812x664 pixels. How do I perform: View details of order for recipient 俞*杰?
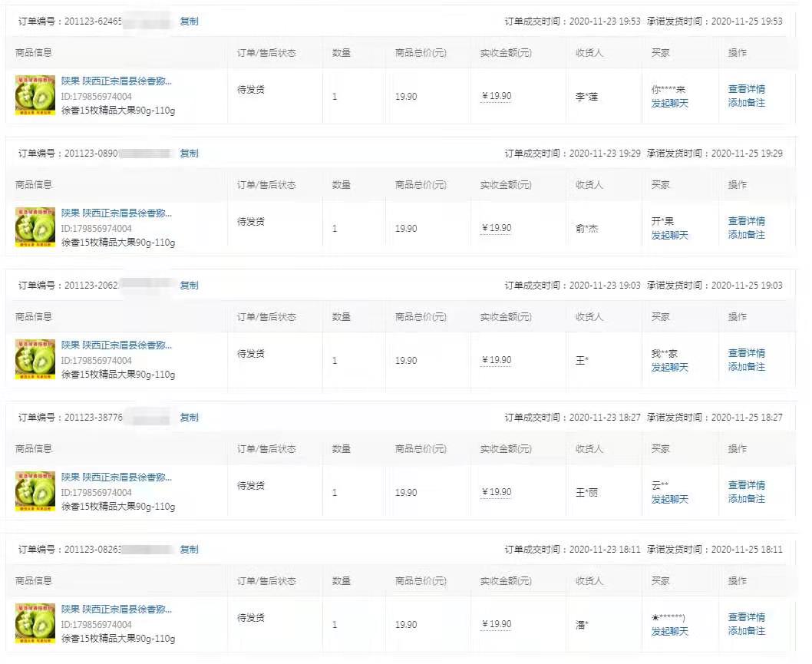coord(746,221)
